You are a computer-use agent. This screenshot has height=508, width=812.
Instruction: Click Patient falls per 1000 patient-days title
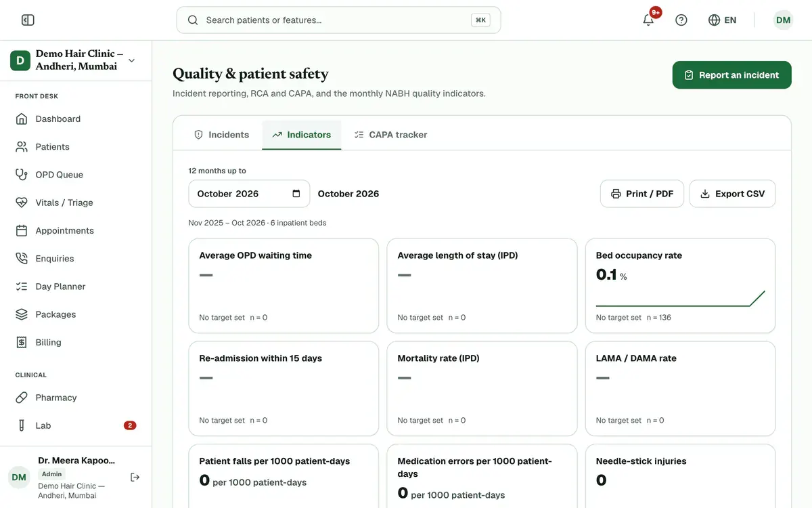pyautogui.click(x=275, y=461)
